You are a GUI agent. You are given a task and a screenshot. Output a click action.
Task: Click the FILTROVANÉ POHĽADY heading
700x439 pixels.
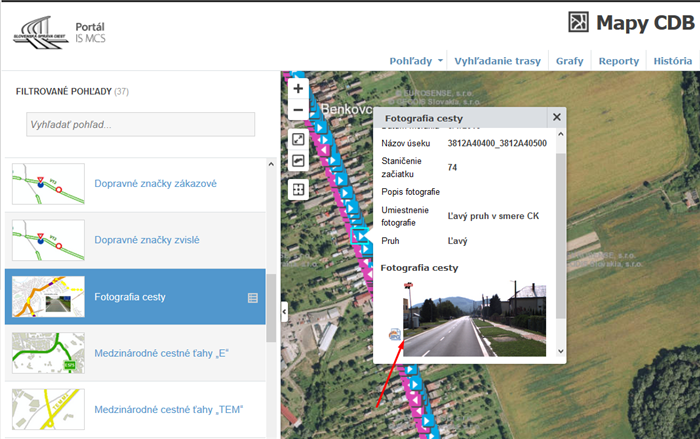tap(64, 92)
